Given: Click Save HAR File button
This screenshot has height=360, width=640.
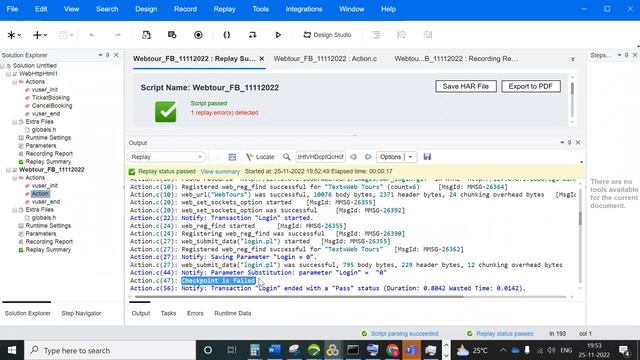Looking at the screenshot, I should tap(466, 87).
